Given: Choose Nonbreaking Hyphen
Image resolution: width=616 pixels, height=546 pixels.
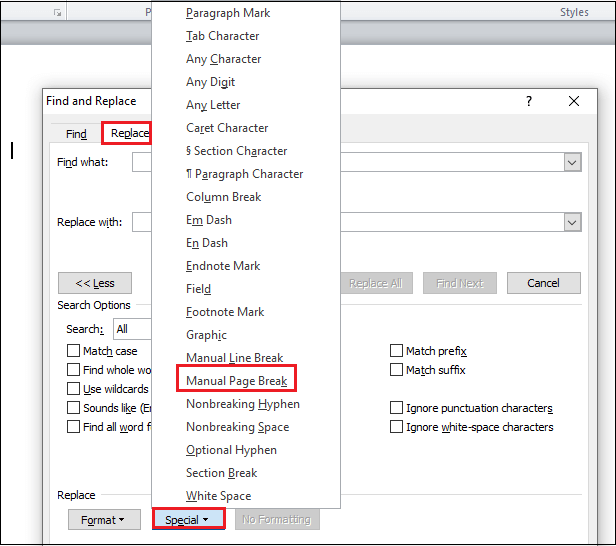Looking at the screenshot, I should click(246, 404).
